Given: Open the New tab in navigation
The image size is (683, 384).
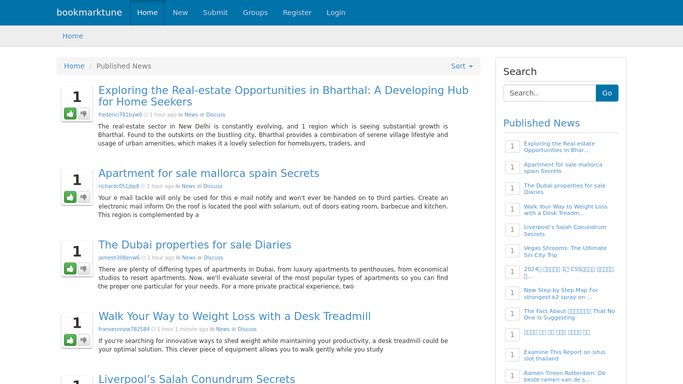Looking at the screenshot, I should (x=180, y=13).
